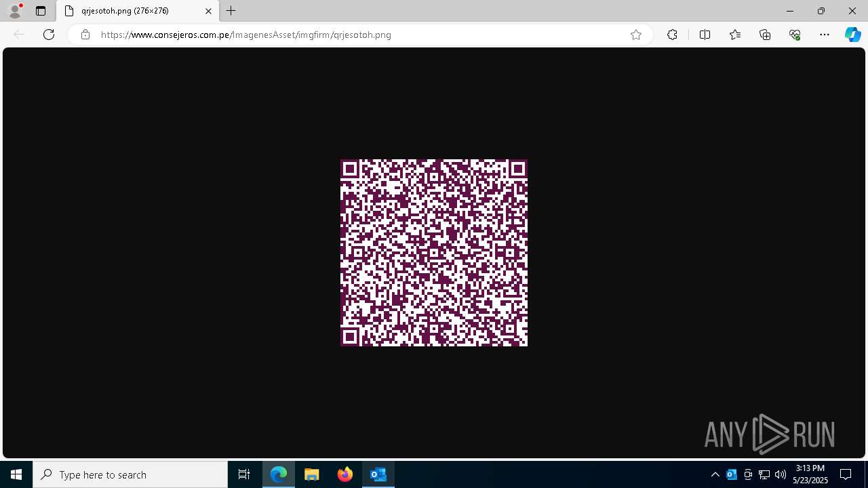Open the clock and date
The width and height of the screenshot is (868, 488).
(x=810, y=474)
